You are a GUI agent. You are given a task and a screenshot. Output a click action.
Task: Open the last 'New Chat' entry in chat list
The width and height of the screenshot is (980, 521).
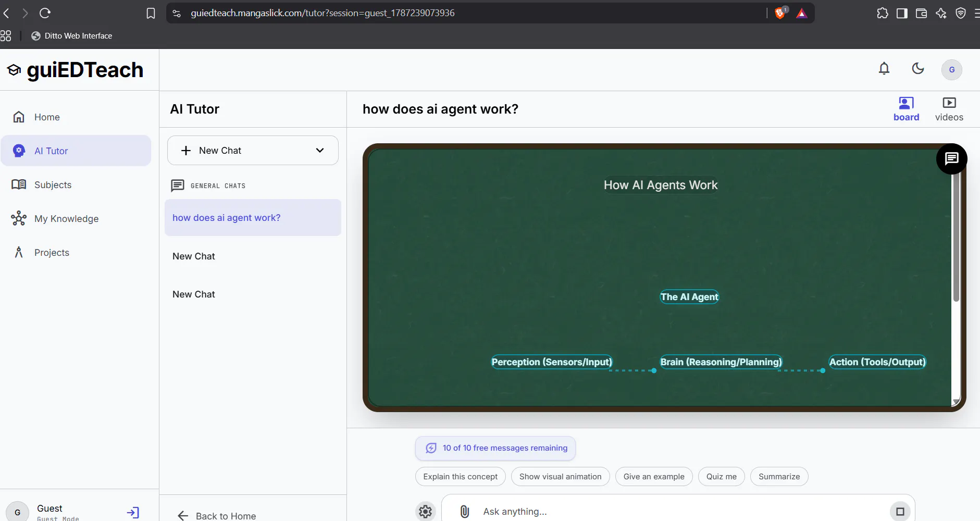(x=253, y=294)
